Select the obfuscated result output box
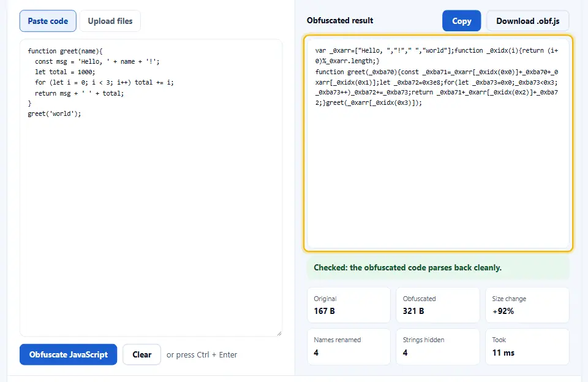The image size is (588, 382). (x=438, y=143)
